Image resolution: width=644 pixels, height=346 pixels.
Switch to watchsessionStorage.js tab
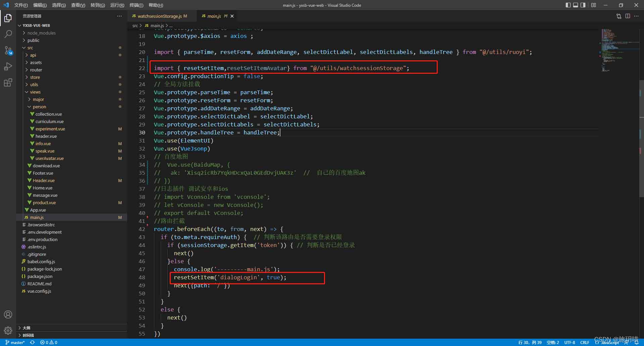[159, 16]
